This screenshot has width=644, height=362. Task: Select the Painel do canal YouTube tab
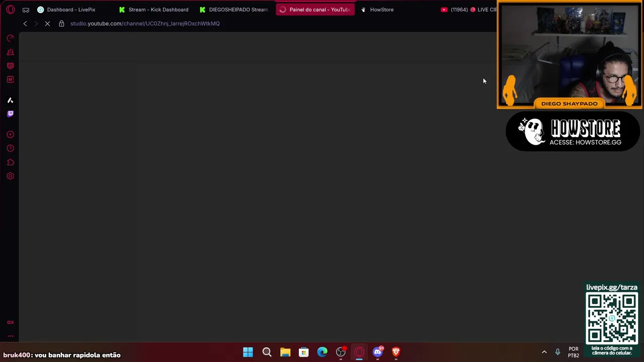[x=315, y=10]
